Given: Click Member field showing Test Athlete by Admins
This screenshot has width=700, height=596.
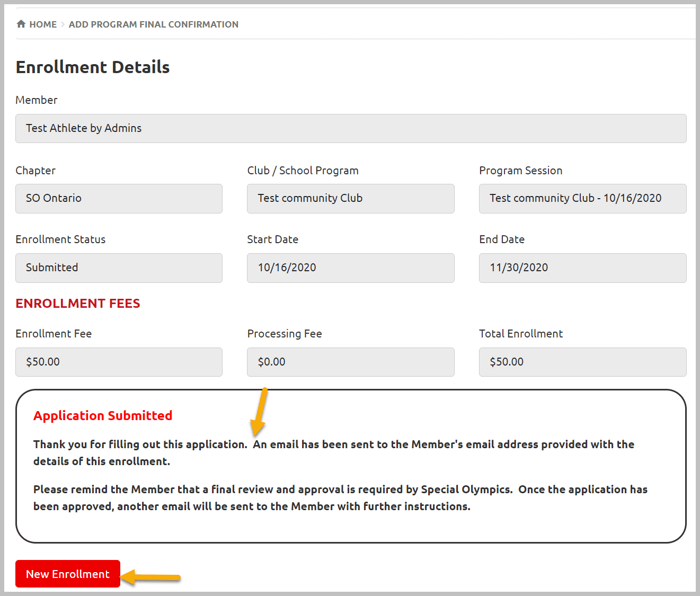Looking at the screenshot, I should point(351,128).
